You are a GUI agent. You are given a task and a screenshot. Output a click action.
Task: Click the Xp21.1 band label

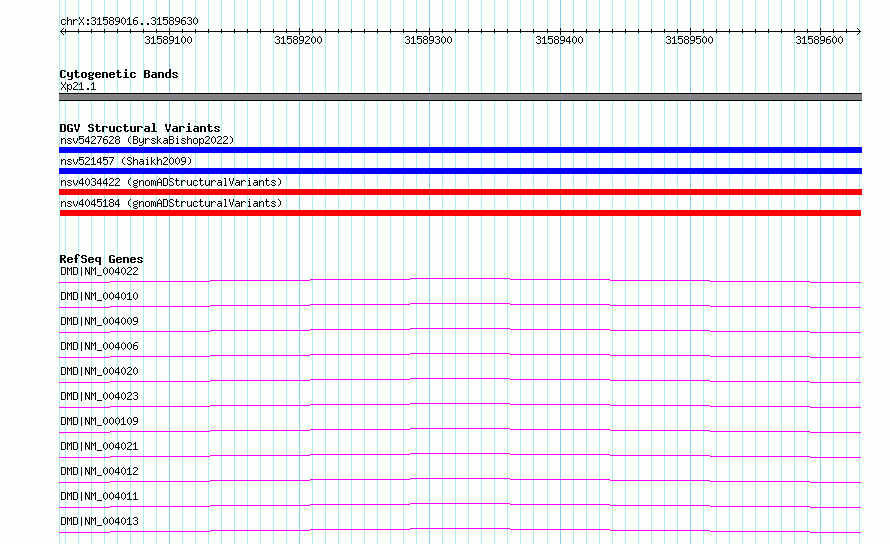pyautogui.click(x=78, y=86)
